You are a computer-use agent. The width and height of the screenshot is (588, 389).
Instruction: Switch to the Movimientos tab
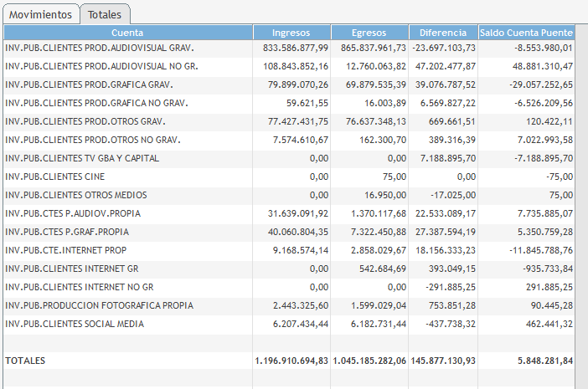pos(41,15)
